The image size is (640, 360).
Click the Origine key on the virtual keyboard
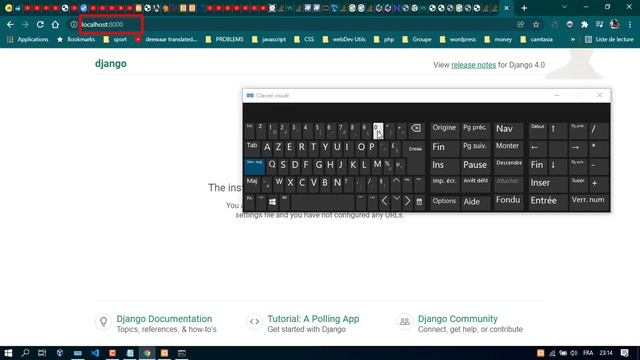444,131
